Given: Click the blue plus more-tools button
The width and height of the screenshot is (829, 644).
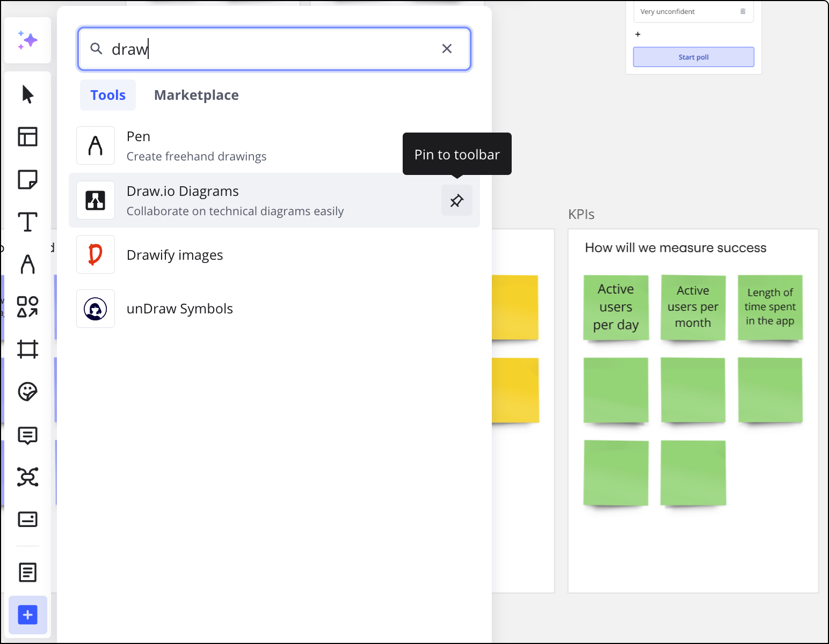Looking at the screenshot, I should pos(27,615).
